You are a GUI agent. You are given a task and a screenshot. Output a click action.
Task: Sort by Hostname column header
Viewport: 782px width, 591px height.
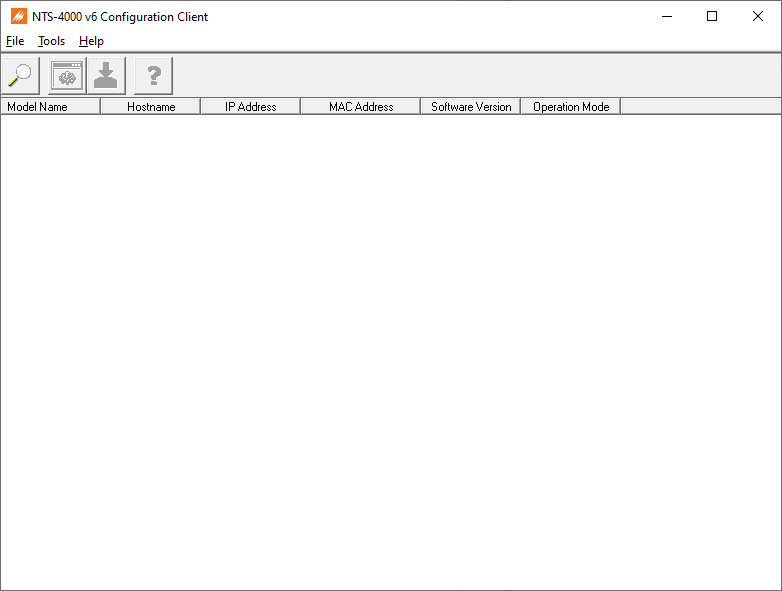tap(151, 107)
